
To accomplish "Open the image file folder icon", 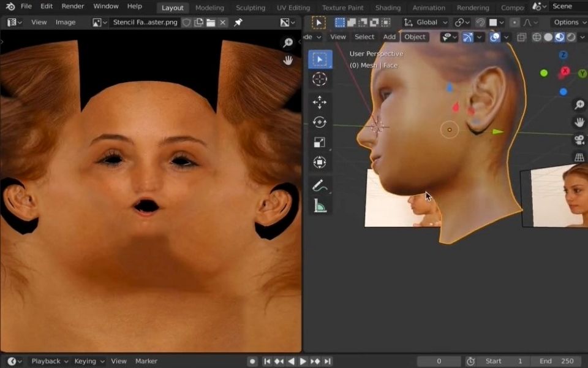I will pyautogui.click(x=211, y=22).
